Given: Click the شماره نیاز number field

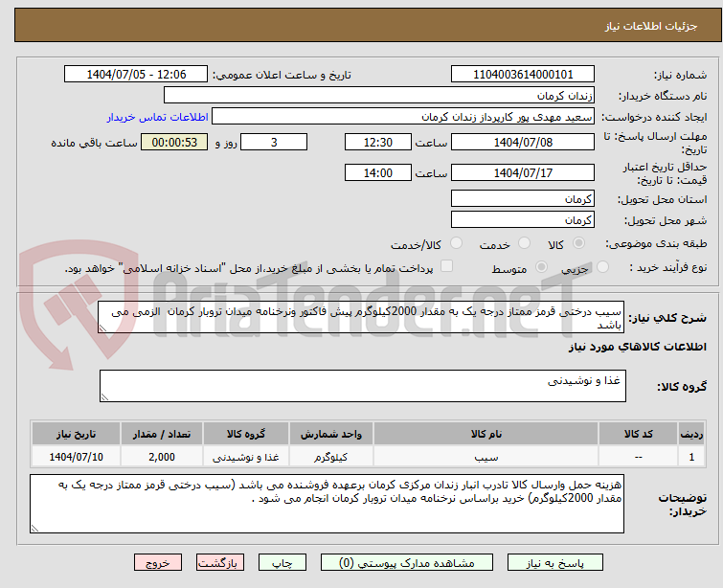Looking at the screenshot, I should [x=523, y=75].
